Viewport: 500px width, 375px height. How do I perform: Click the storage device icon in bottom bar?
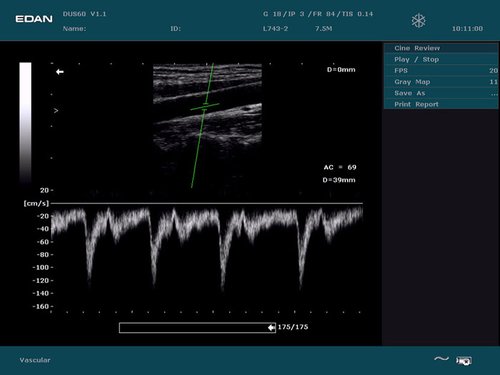(x=464, y=361)
